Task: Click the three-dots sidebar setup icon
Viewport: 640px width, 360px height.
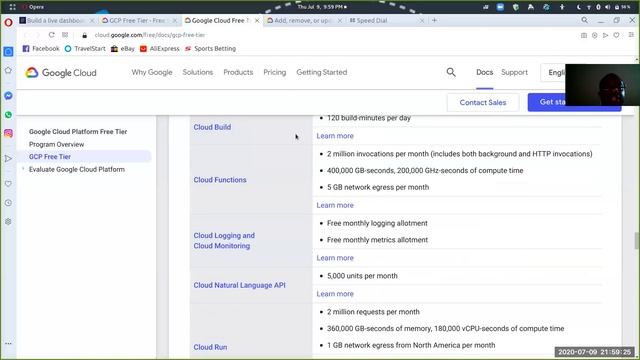Action: click(8, 344)
